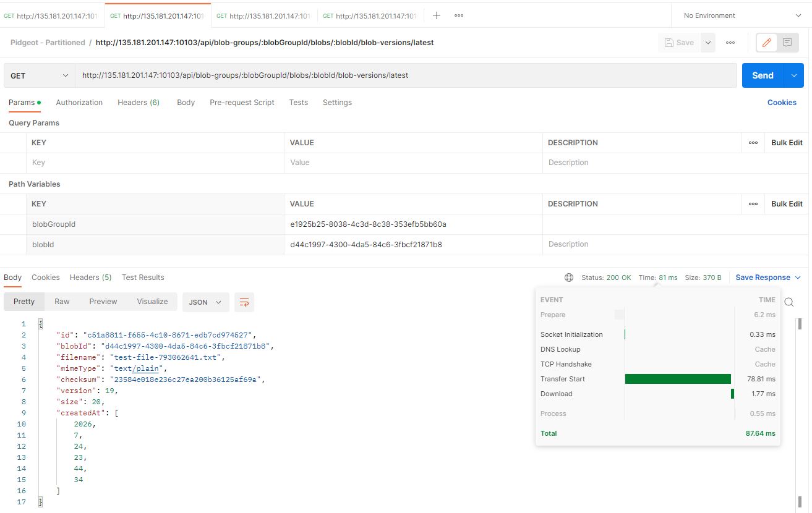This screenshot has width=812, height=513.
Task: View the response Headers (5) tab
Action: click(90, 278)
